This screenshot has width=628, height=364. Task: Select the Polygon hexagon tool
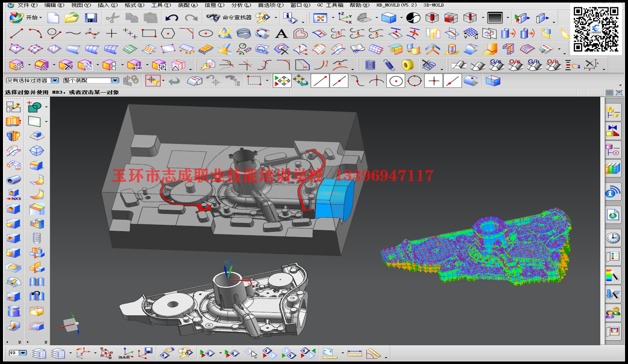point(168,33)
